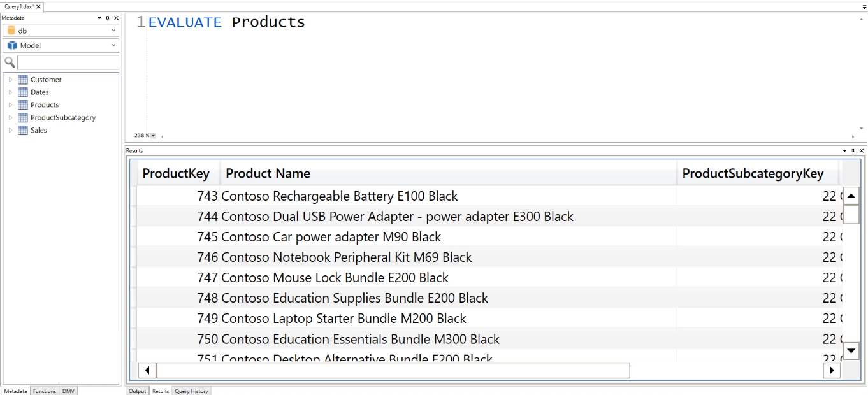Select 'Contoso Car power adapter M90 Black'
The image size is (868, 395).
click(x=489, y=237)
